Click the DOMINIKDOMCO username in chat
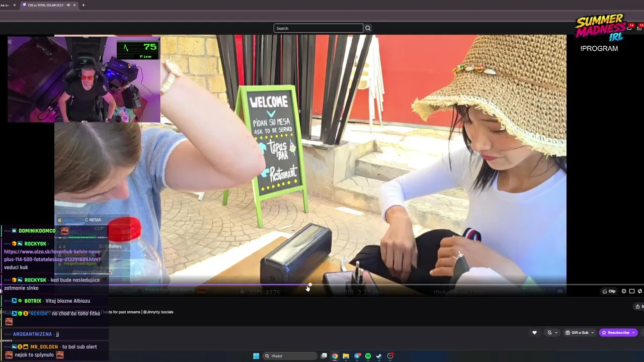 pyautogui.click(x=37, y=231)
